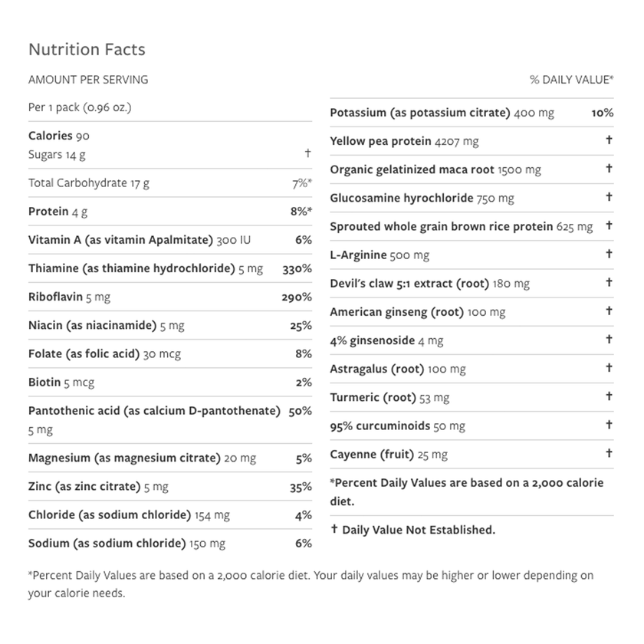Screen dimensions: 644x644
Task: Select the Glucosamine hyrochloride 750 mg row
Action: [422, 198]
